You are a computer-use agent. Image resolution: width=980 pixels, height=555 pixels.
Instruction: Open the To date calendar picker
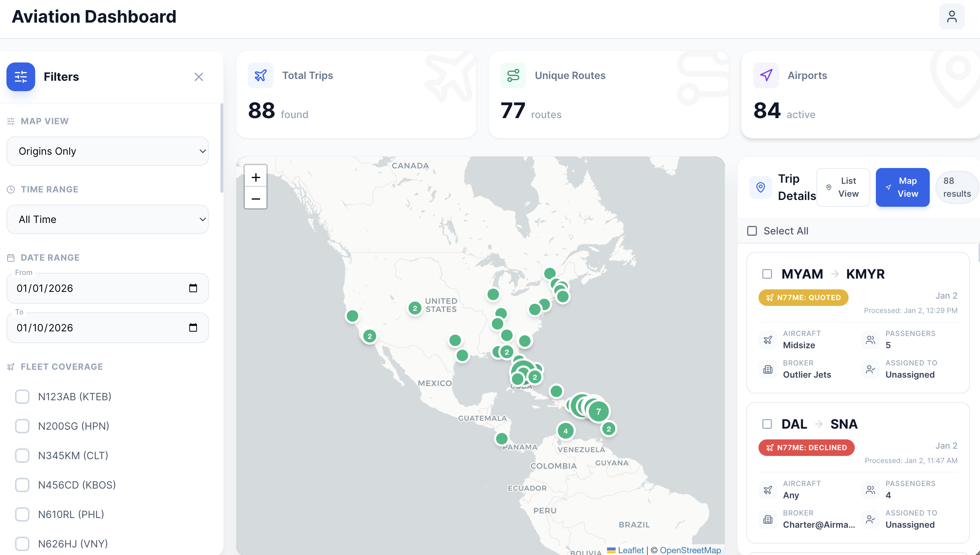pyautogui.click(x=193, y=327)
